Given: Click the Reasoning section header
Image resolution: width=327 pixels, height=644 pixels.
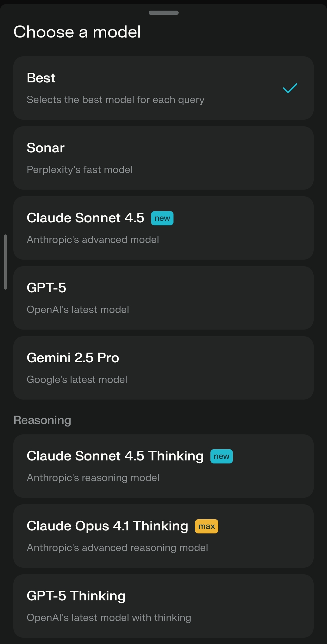Looking at the screenshot, I should point(42,420).
